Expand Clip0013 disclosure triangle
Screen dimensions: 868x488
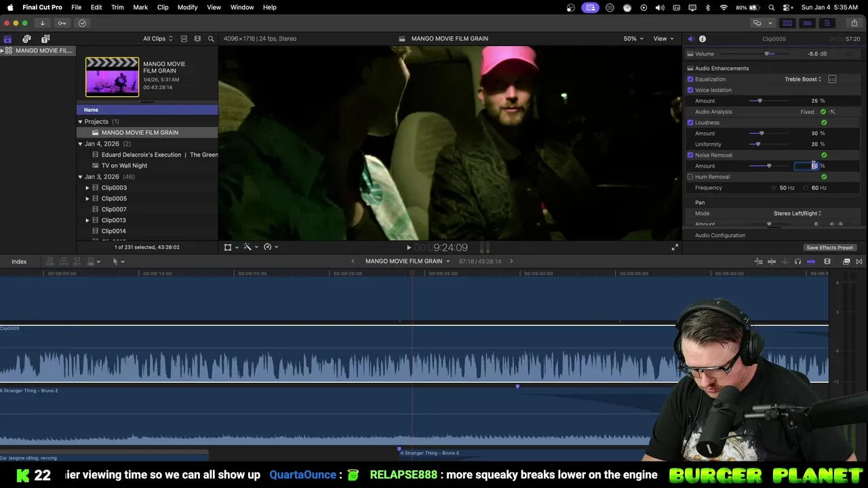(x=87, y=220)
